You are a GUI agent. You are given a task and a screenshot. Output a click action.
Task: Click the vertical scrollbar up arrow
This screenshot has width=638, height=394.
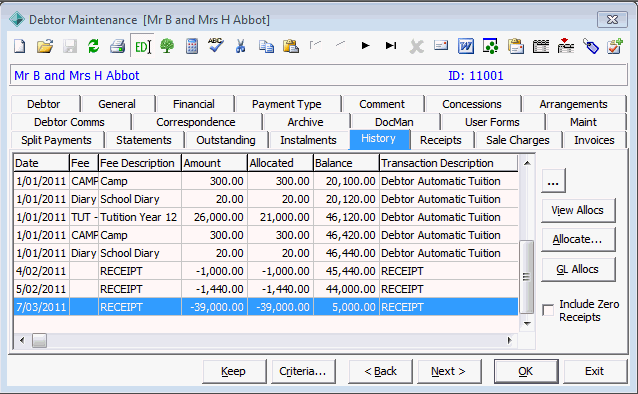pyautogui.click(x=527, y=163)
